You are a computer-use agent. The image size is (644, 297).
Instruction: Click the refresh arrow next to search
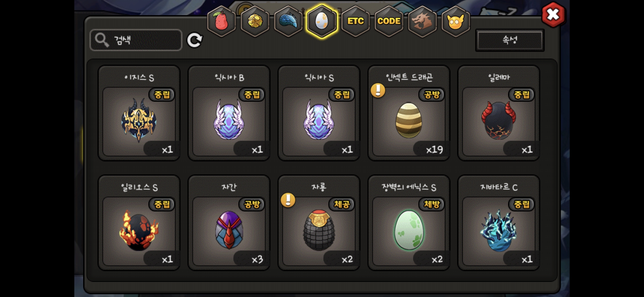pos(195,40)
